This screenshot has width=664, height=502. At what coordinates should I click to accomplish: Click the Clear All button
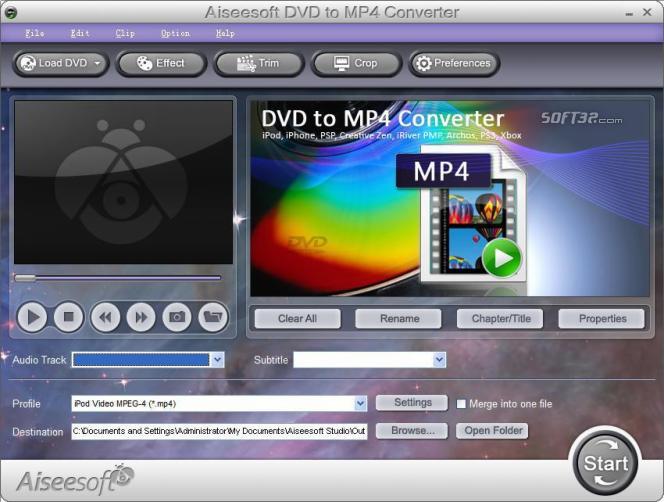297,319
